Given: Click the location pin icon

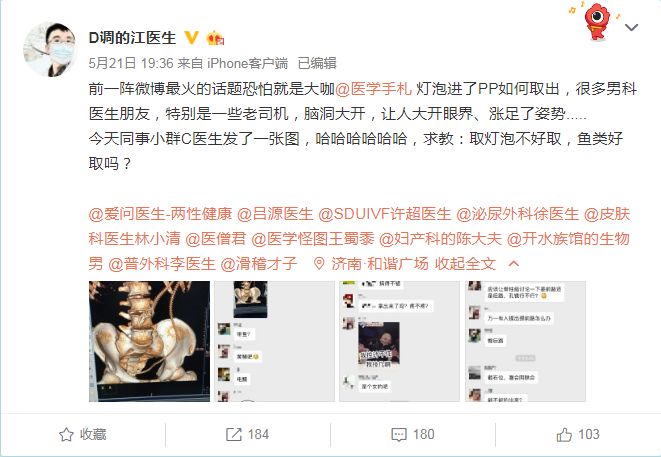Looking at the screenshot, I should click(319, 264).
